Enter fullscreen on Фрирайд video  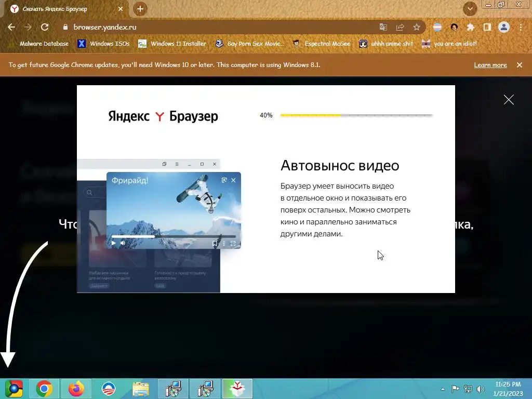click(x=233, y=243)
